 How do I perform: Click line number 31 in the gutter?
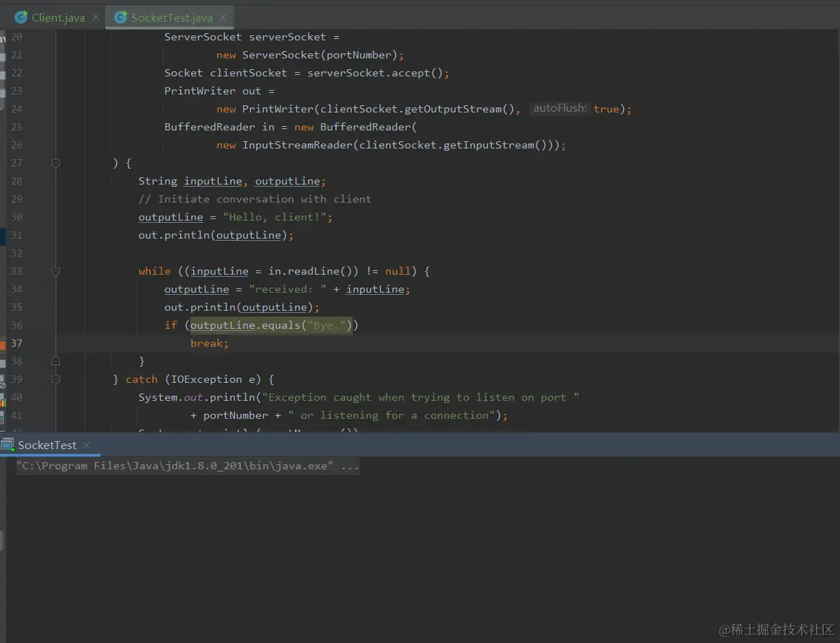17,235
